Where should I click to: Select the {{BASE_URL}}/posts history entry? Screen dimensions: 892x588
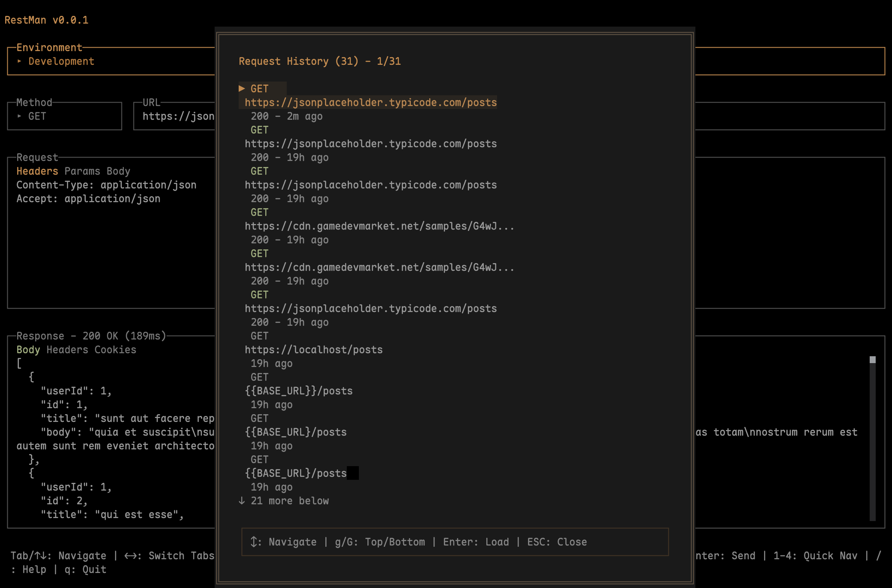(299, 391)
